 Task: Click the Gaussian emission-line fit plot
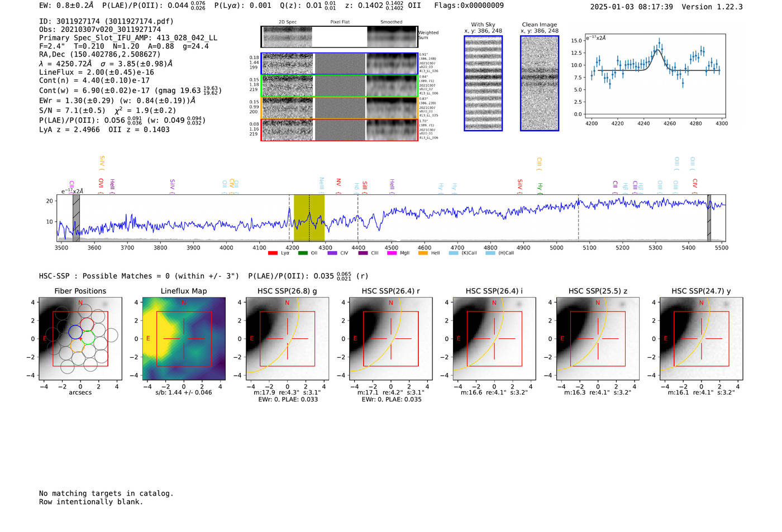coord(655,76)
